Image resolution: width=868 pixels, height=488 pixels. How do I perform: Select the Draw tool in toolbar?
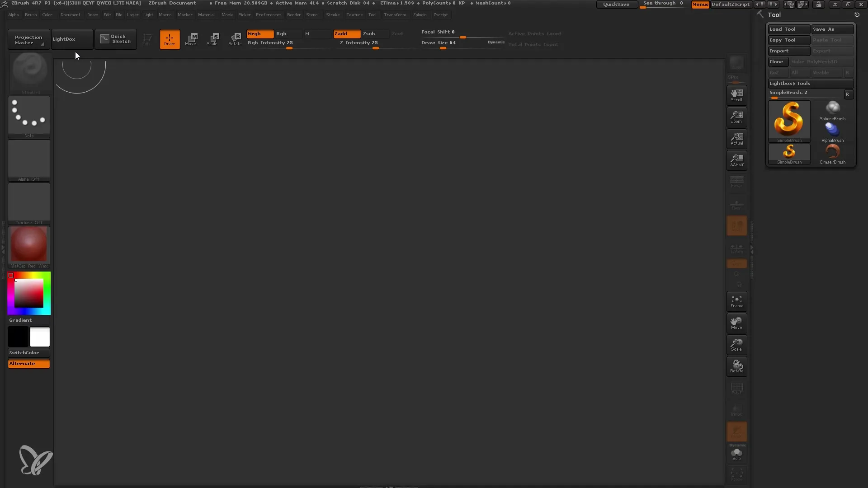(x=169, y=38)
